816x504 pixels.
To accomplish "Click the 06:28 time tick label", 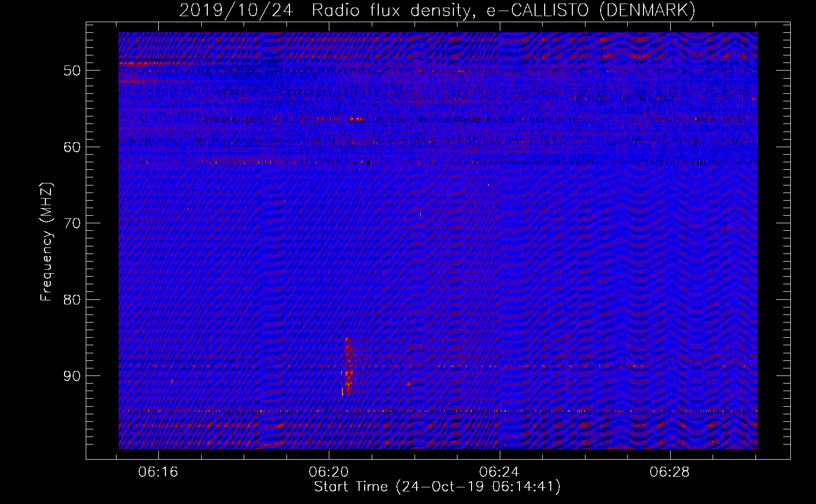I will click(670, 472).
